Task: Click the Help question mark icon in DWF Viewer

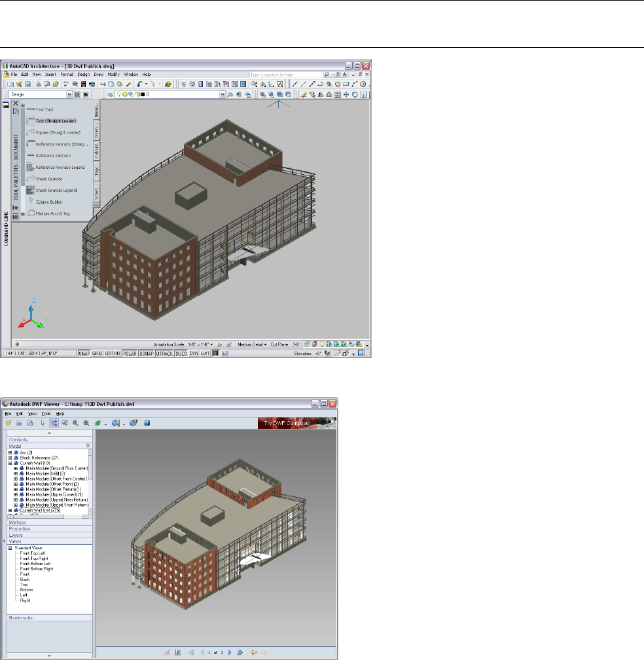Action: click(x=147, y=423)
